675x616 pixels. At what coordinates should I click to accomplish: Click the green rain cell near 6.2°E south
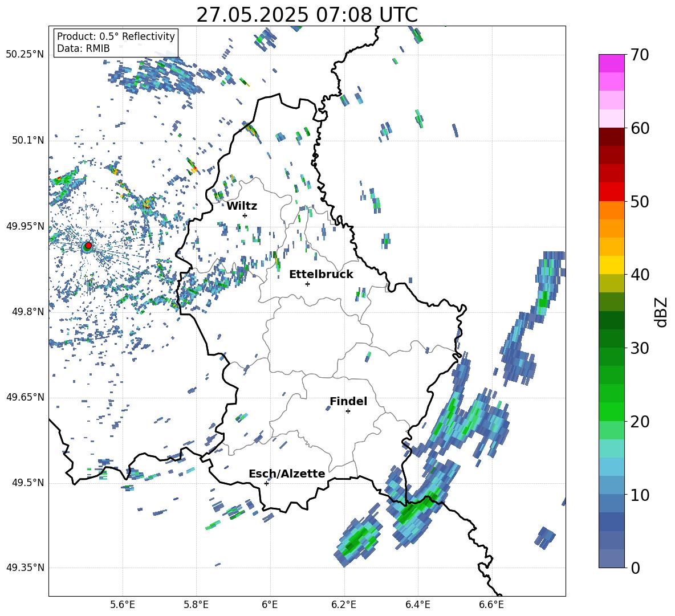(358, 540)
